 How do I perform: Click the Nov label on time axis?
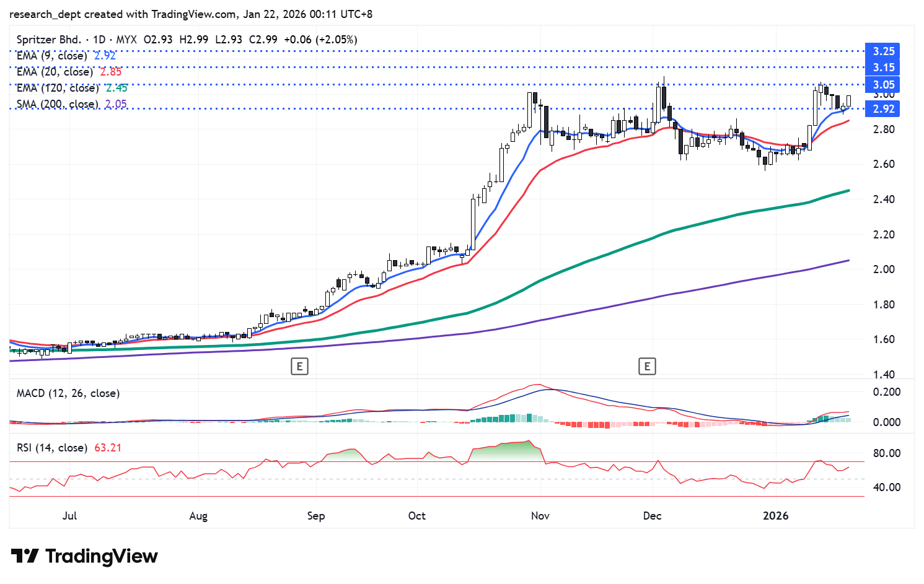pyautogui.click(x=540, y=516)
